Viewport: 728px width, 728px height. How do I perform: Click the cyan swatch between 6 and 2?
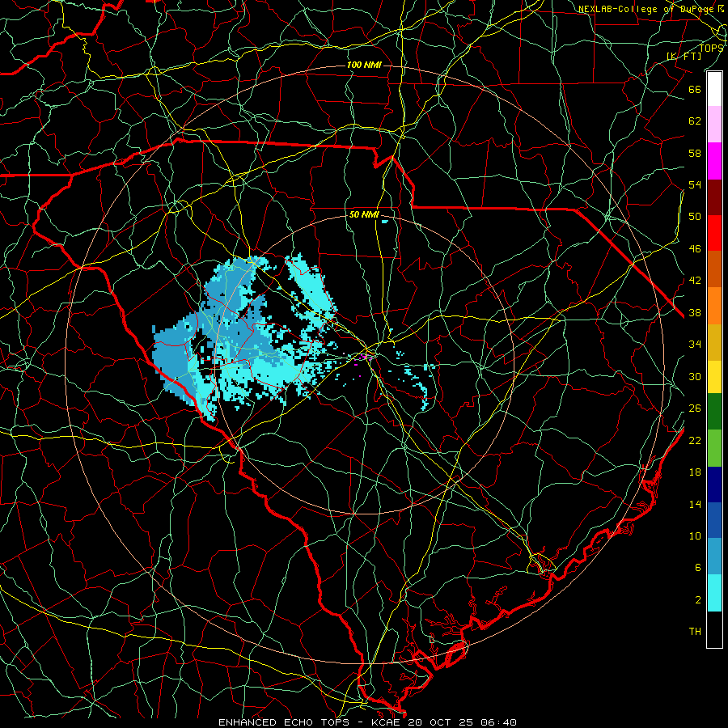[714, 593]
